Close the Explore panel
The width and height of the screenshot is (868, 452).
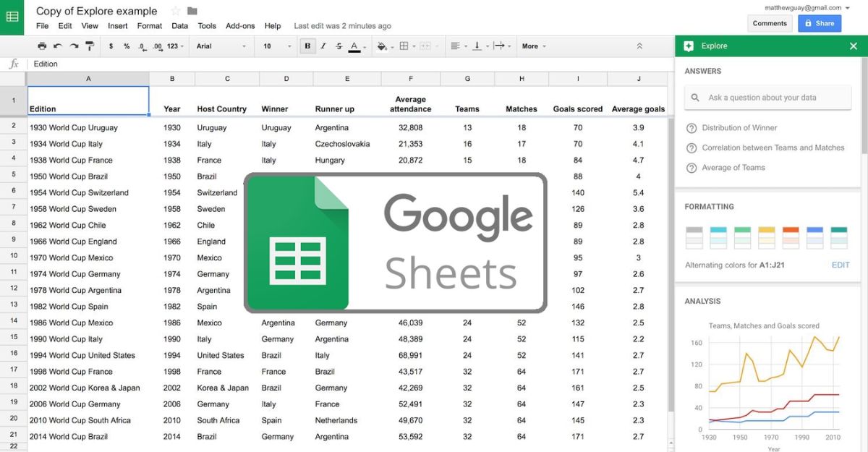pyautogui.click(x=854, y=46)
